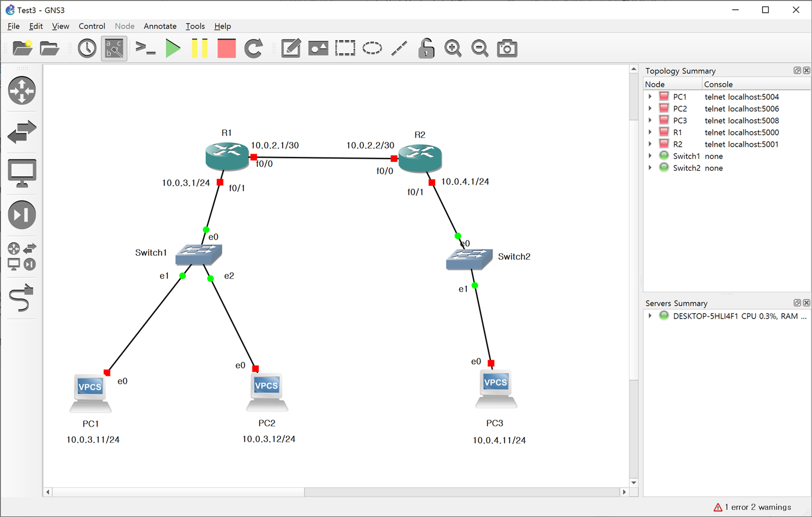Select router R2 on the canvas
The image size is (812, 517).
(420, 158)
